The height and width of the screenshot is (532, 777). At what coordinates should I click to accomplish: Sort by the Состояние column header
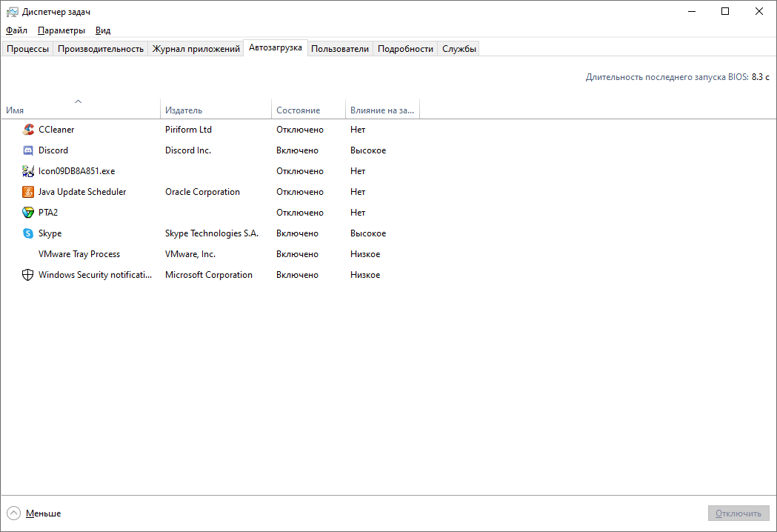tap(308, 109)
